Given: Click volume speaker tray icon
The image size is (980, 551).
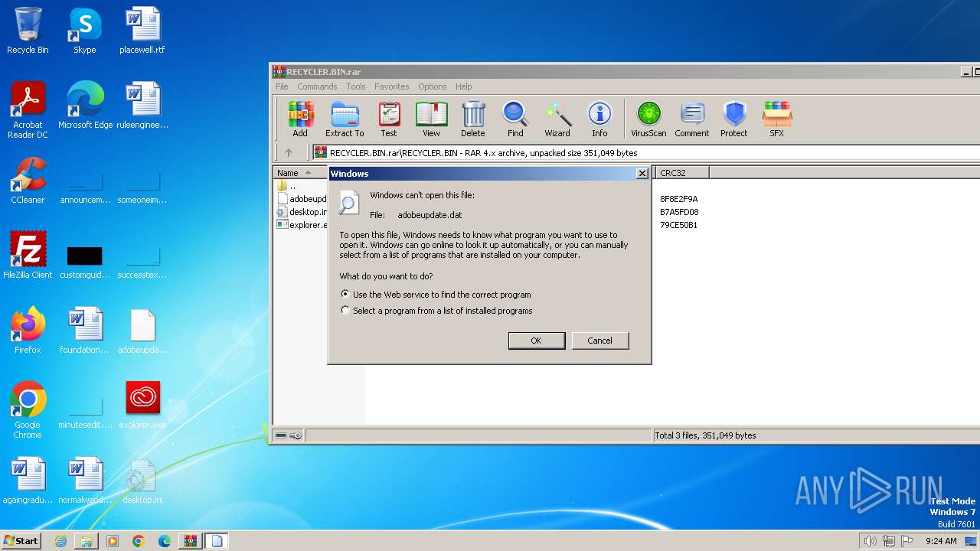Looking at the screenshot, I should tap(870, 541).
